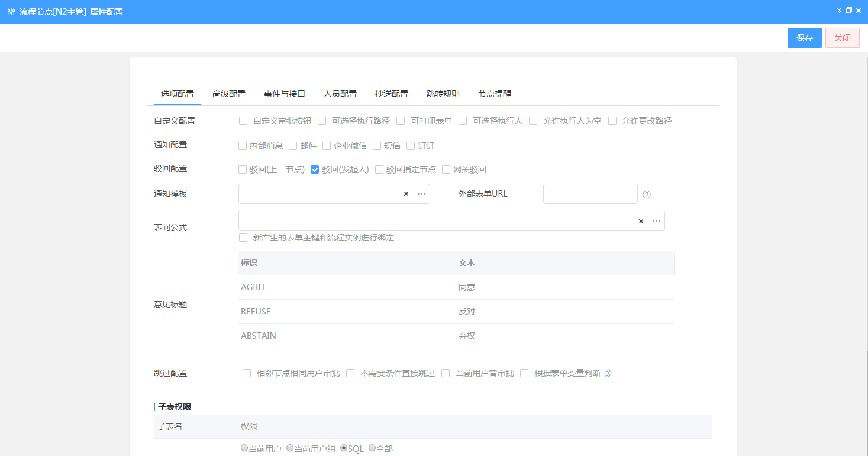Clear the 表间公式 field with its X icon
This screenshot has height=456, width=868.
coord(641,221)
